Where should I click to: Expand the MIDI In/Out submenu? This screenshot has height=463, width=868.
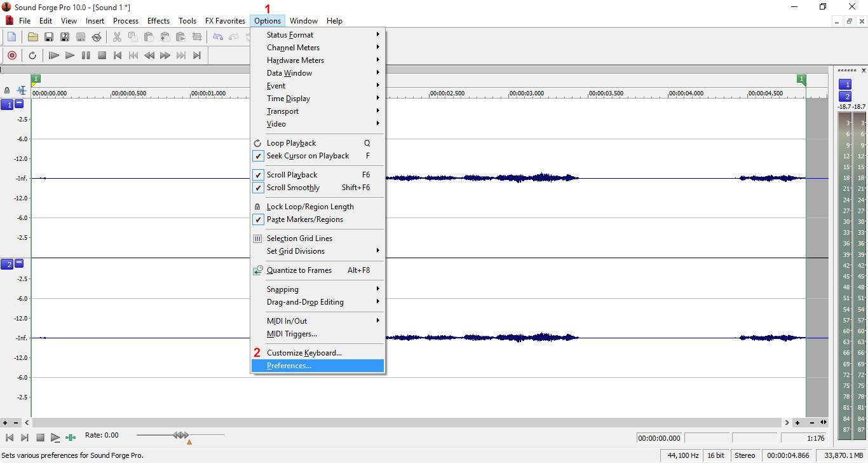point(318,321)
